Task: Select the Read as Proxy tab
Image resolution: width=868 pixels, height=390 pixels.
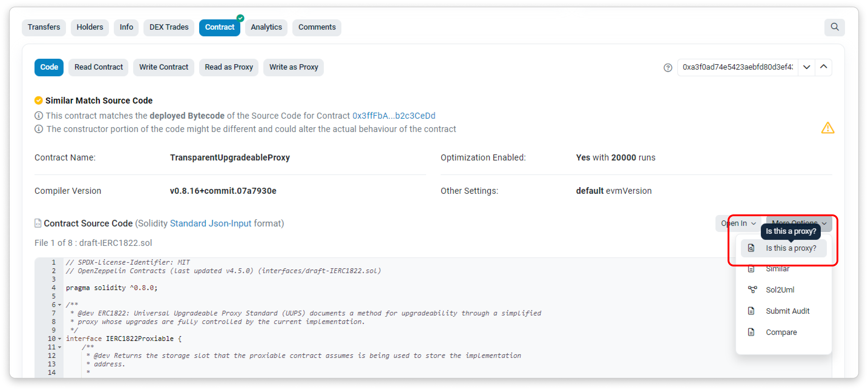Action: 229,67
